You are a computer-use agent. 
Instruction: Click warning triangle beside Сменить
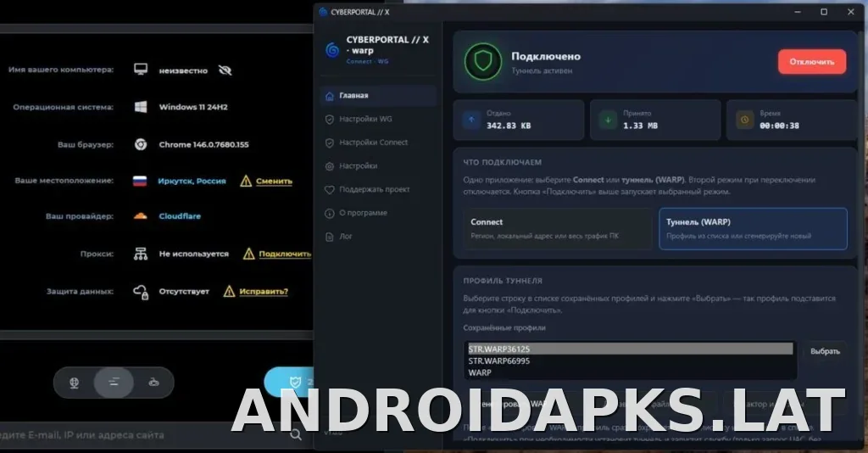tap(246, 181)
